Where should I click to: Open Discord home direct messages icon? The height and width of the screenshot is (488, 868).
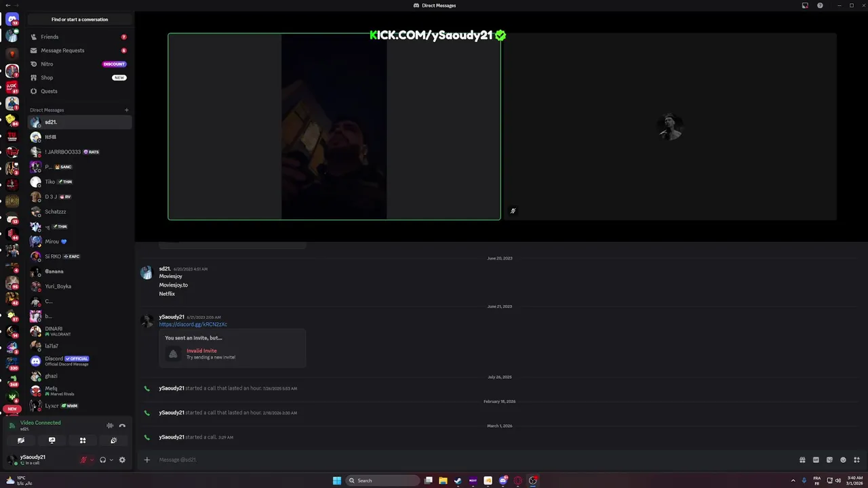12,19
